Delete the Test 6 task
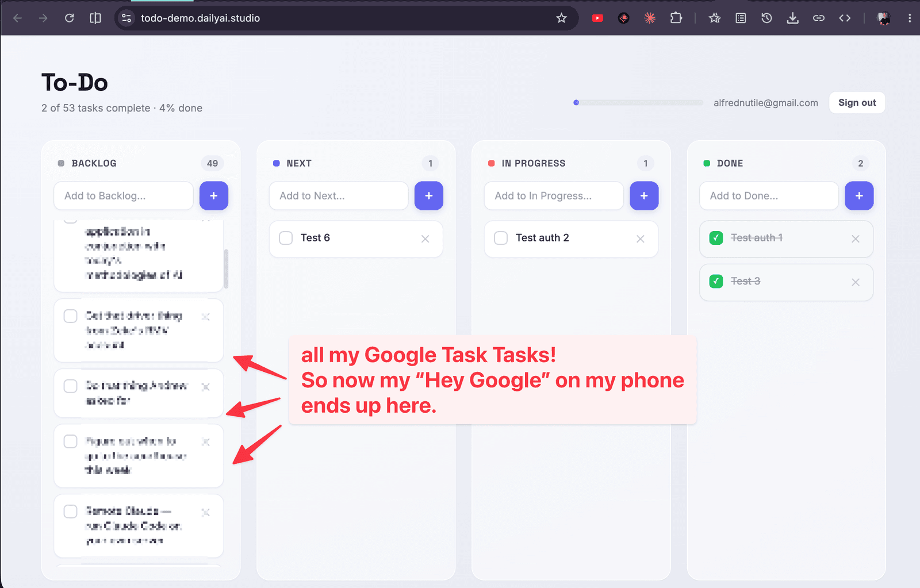The height and width of the screenshot is (588, 920). point(425,239)
